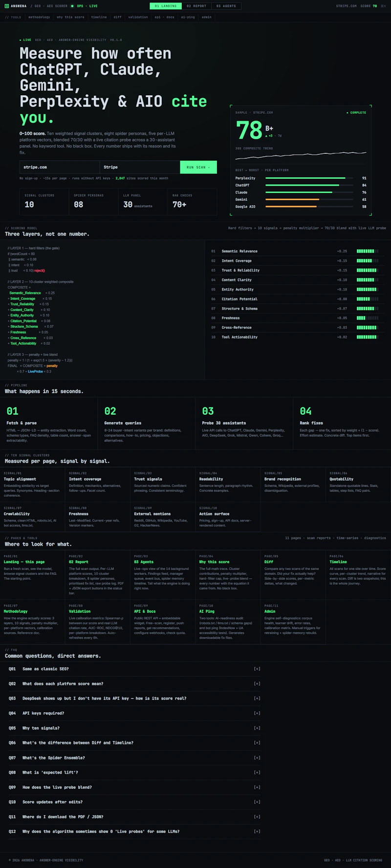Click the STRIPE.COM SCORE 78 header badge
The height and width of the screenshot is (868, 391).
click(x=356, y=6)
